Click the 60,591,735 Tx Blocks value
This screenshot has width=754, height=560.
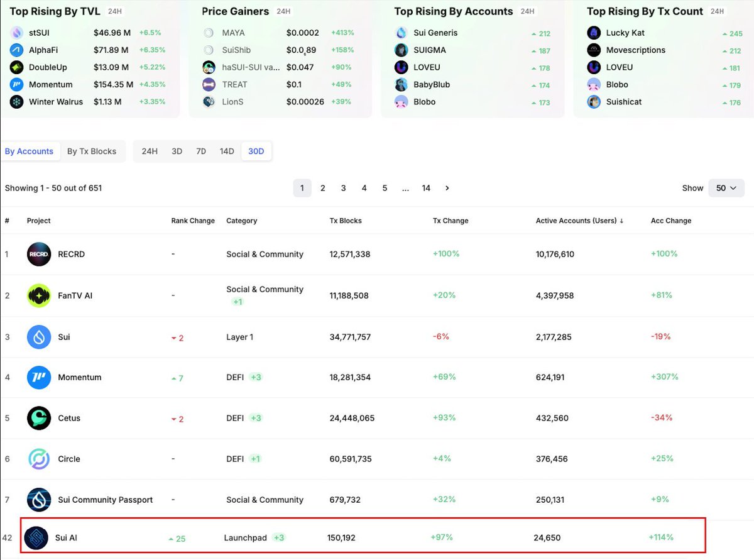coord(351,459)
